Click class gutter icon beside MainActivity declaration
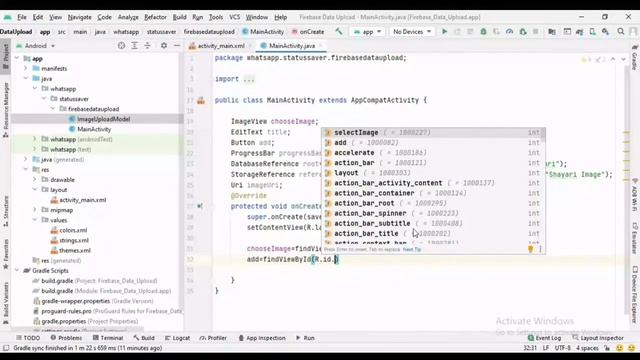Viewport: 640px width, 360px height. (x=201, y=100)
